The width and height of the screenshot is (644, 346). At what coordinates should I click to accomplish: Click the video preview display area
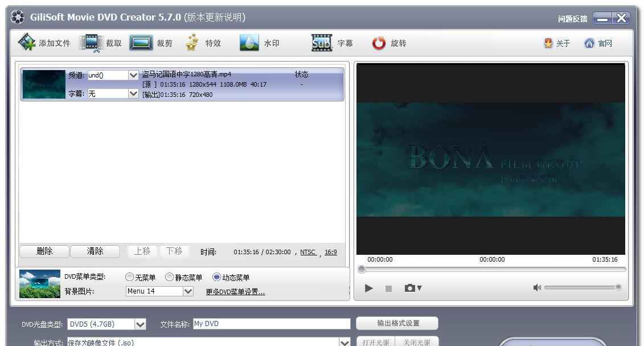point(490,159)
